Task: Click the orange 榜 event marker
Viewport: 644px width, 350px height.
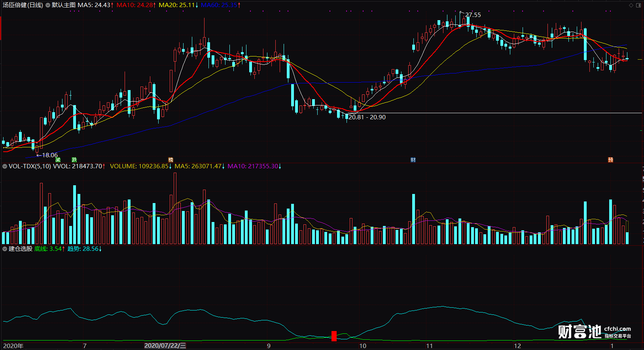Action: 170,160
